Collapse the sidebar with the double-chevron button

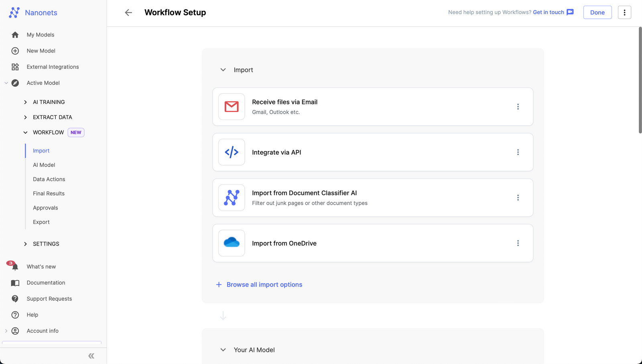[x=91, y=356]
